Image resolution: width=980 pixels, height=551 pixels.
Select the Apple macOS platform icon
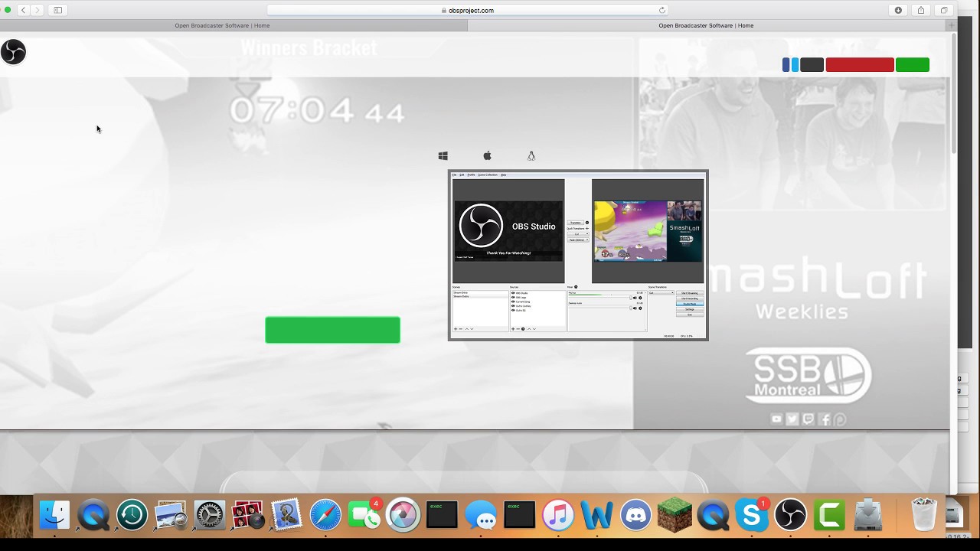(487, 155)
